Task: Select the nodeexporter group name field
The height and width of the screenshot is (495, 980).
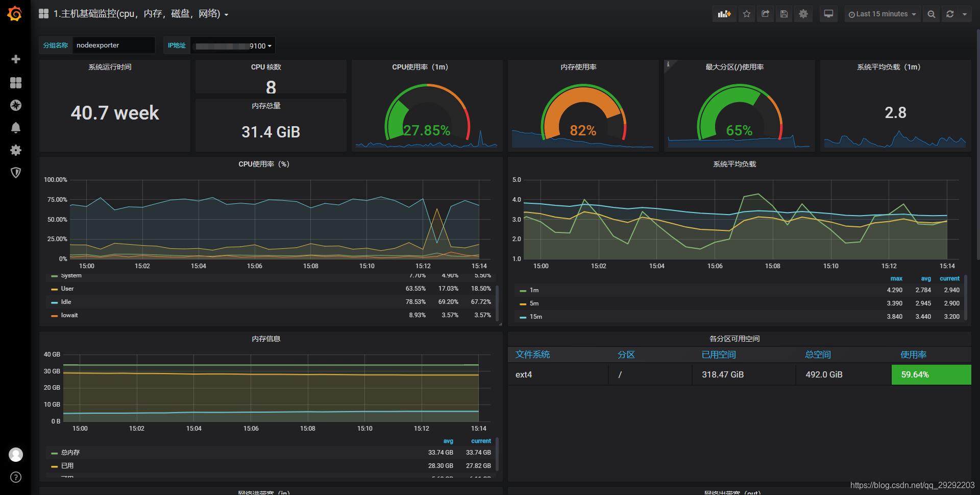Action: tap(113, 45)
